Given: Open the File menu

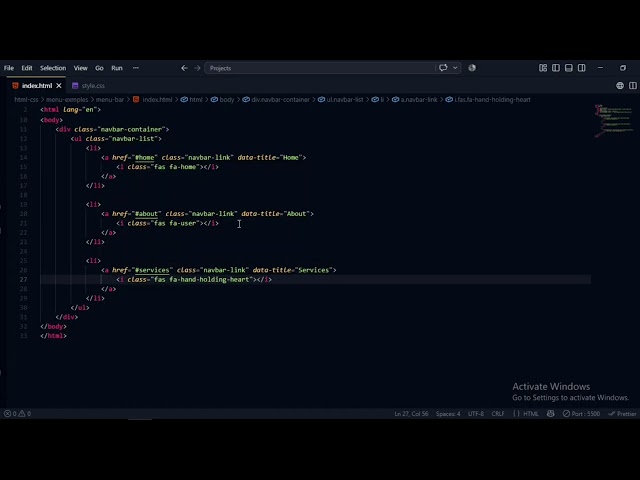Looking at the screenshot, I should [x=9, y=68].
